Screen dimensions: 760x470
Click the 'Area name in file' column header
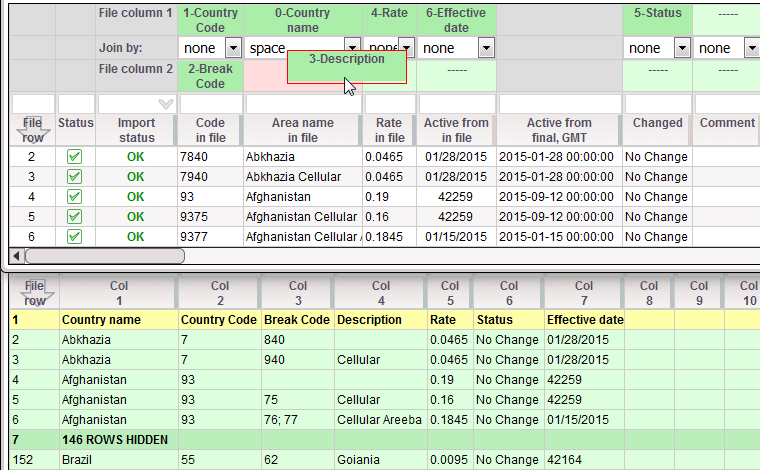[302, 130]
